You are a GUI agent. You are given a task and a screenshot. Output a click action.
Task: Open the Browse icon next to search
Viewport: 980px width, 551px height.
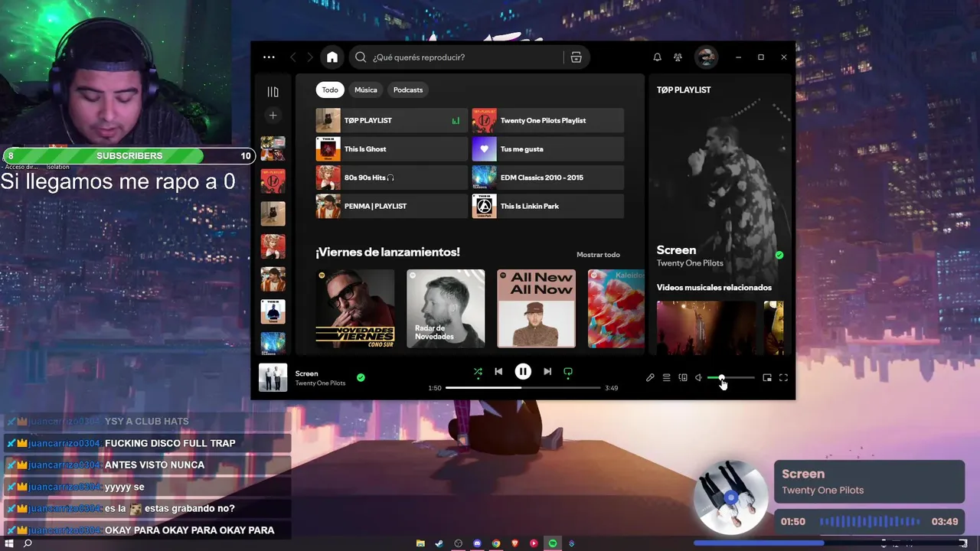(577, 57)
